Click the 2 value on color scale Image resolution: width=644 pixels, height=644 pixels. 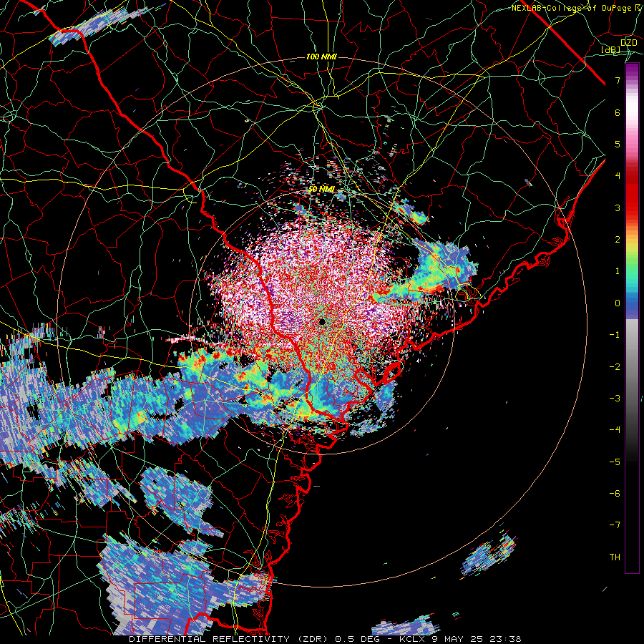[x=618, y=240]
